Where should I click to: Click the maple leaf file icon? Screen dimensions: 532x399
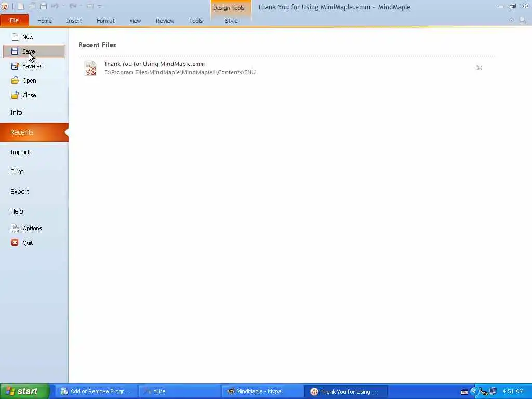point(90,68)
